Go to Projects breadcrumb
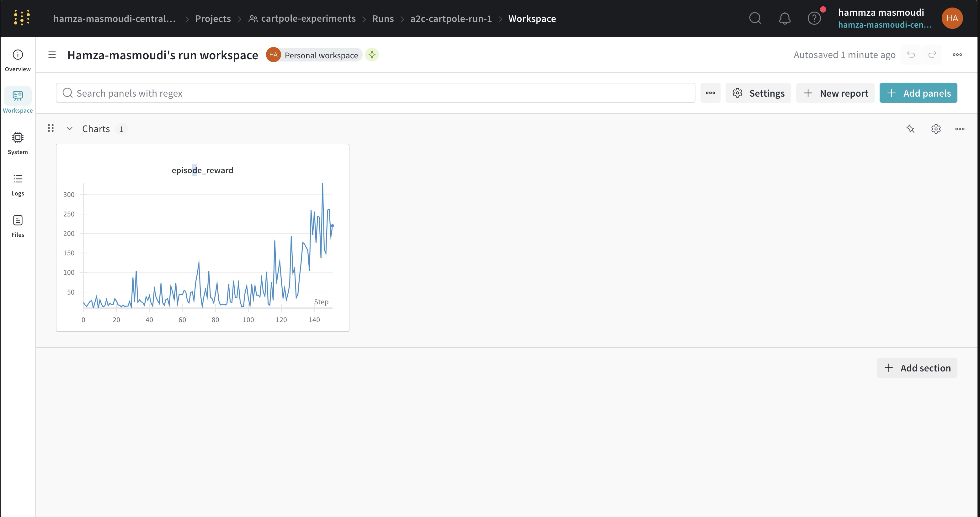Viewport: 980px width, 517px height. [x=213, y=18]
